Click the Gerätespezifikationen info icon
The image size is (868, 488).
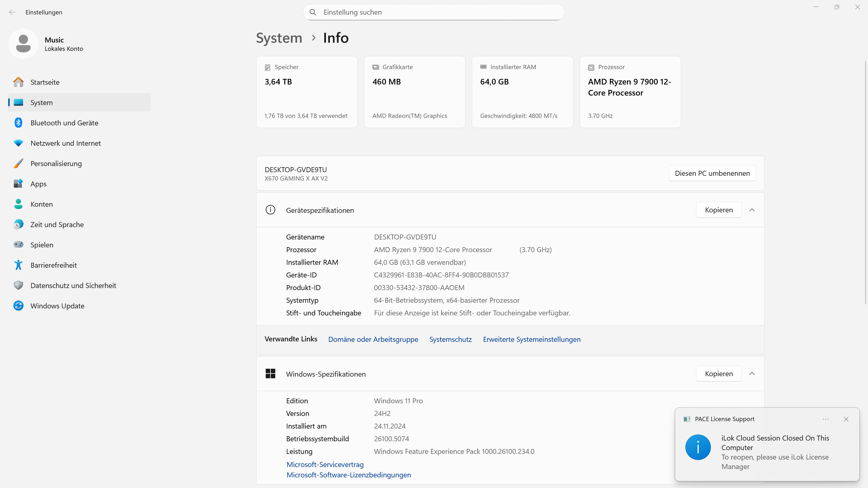pos(270,210)
